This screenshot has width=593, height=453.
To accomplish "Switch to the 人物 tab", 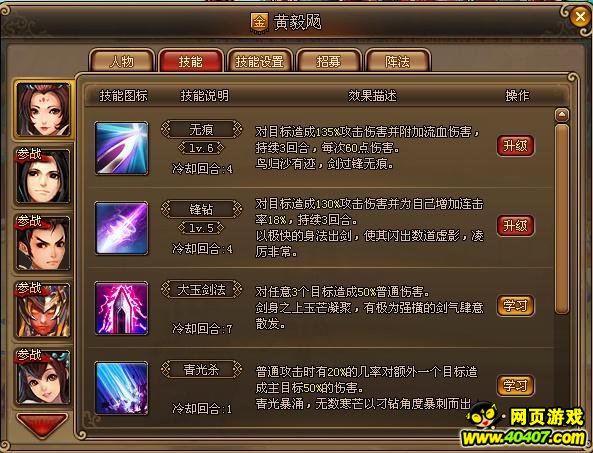I will coord(122,61).
